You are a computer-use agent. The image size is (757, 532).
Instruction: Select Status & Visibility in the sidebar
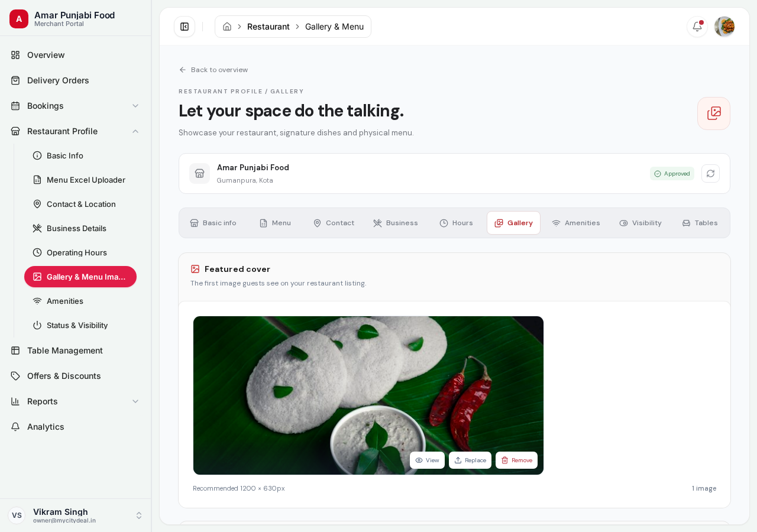point(80,325)
